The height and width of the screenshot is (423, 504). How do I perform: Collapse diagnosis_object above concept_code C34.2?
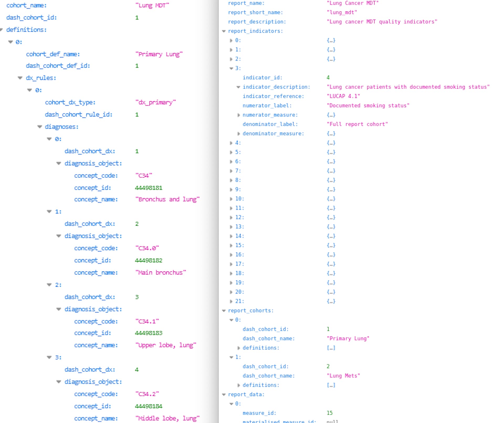point(59,382)
